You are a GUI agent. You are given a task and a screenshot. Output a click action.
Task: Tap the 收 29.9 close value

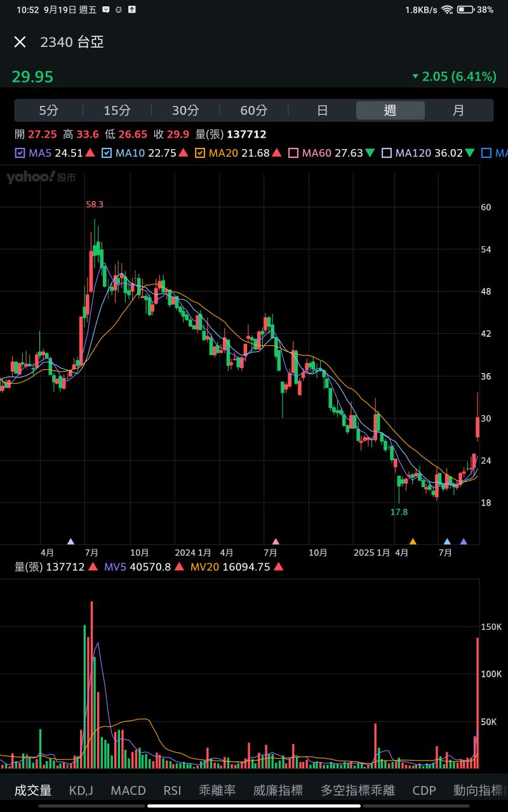click(171, 134)
